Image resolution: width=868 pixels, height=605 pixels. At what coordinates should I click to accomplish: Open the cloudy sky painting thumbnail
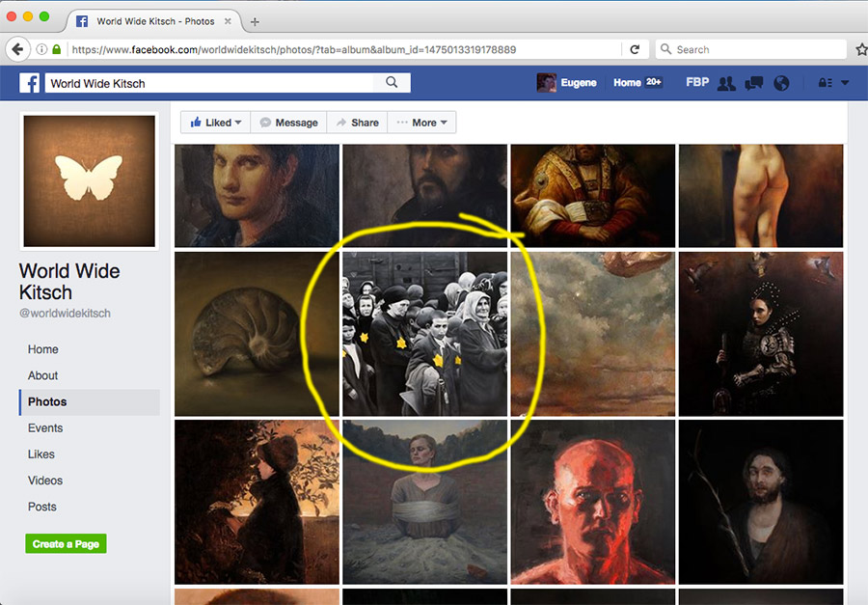pyautogui.click(x=593, y=334)
